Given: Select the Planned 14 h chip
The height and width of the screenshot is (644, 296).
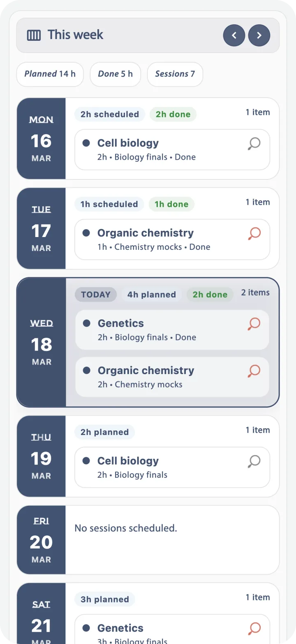Looking at the screenshot, I should point(50,74).
